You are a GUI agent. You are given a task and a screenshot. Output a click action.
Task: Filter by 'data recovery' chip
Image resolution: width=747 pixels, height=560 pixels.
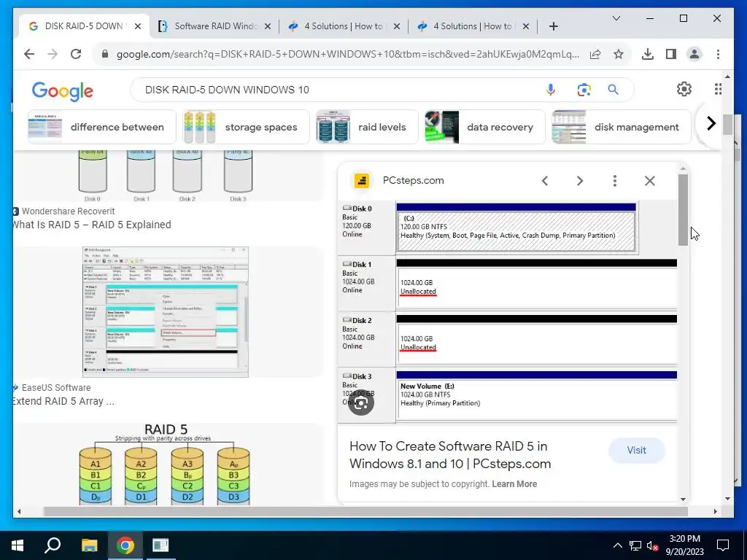(485, 127)
